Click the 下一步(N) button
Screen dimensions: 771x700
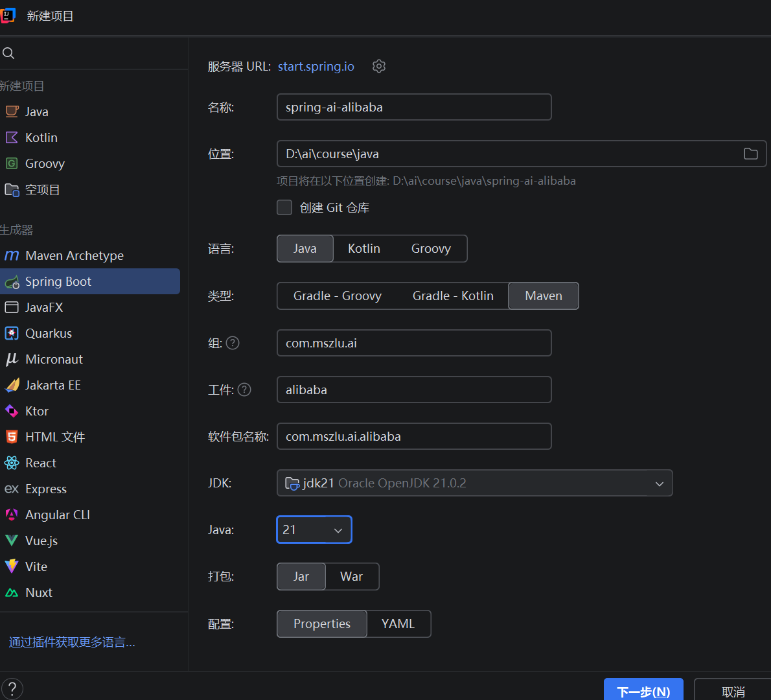tap(643, 691)
